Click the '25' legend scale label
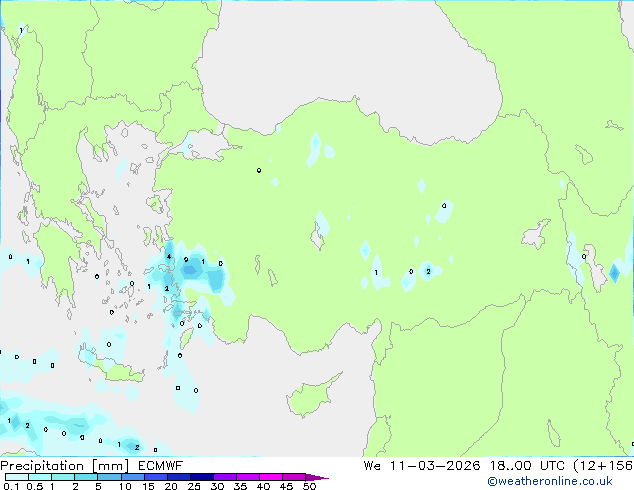 pos(194,486)
